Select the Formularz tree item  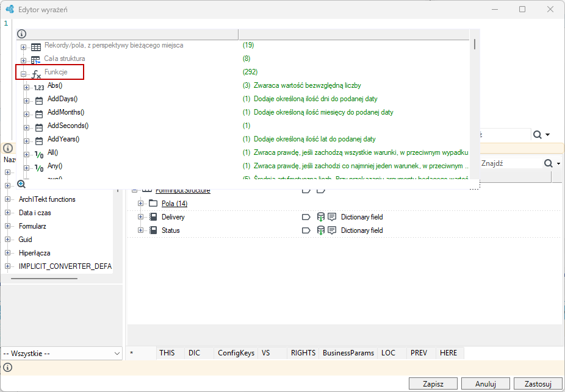pos(32,226)
